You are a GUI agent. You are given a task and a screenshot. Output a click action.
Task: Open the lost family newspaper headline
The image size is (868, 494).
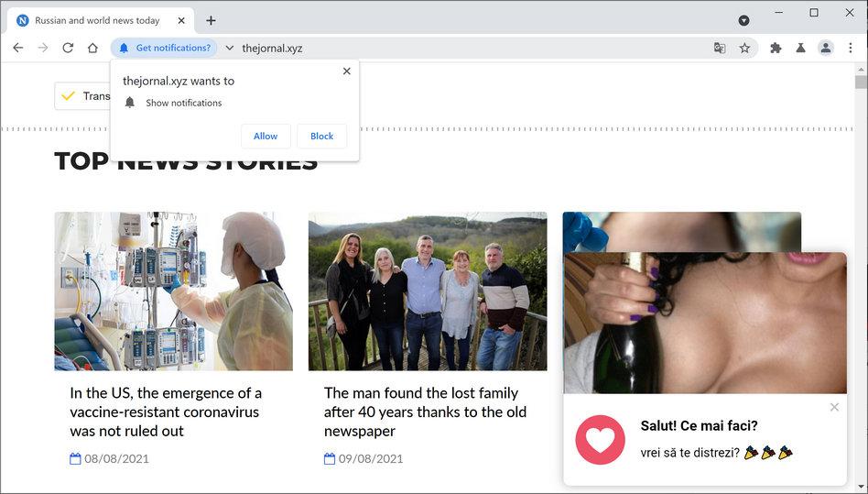pos(425,412)
